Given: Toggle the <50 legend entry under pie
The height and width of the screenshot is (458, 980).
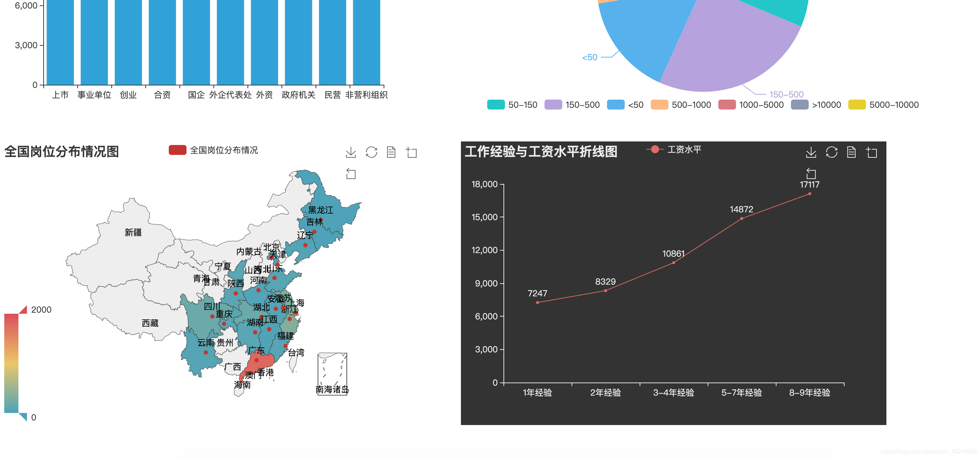Looking at the screenshot, I should (x=625, y=105).
